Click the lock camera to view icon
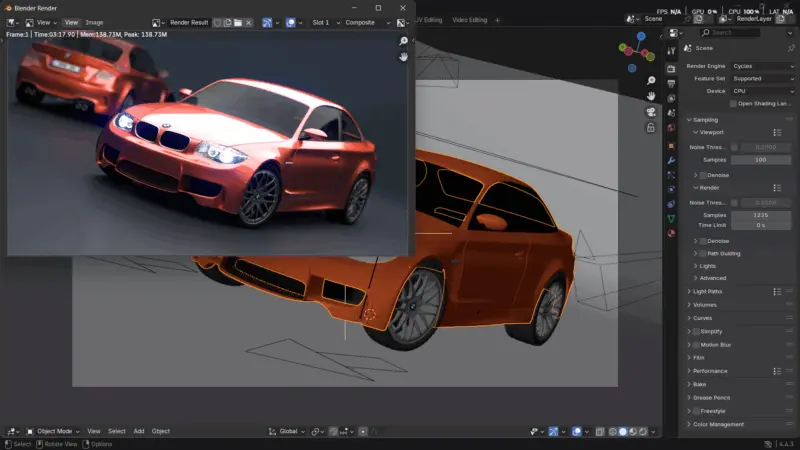Image resolution: width=800 pixels, height=450 pixels. [651, 128]
